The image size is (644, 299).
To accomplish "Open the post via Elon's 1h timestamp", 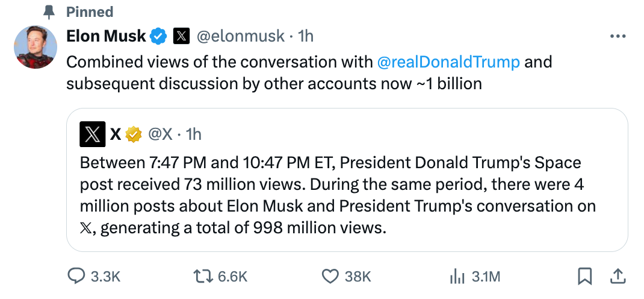I will 306,36.
